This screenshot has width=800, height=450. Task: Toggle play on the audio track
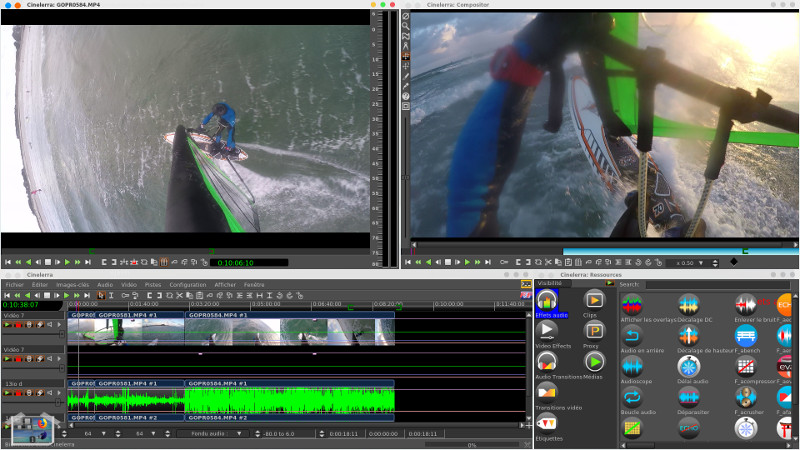click(x=8, y=392)
